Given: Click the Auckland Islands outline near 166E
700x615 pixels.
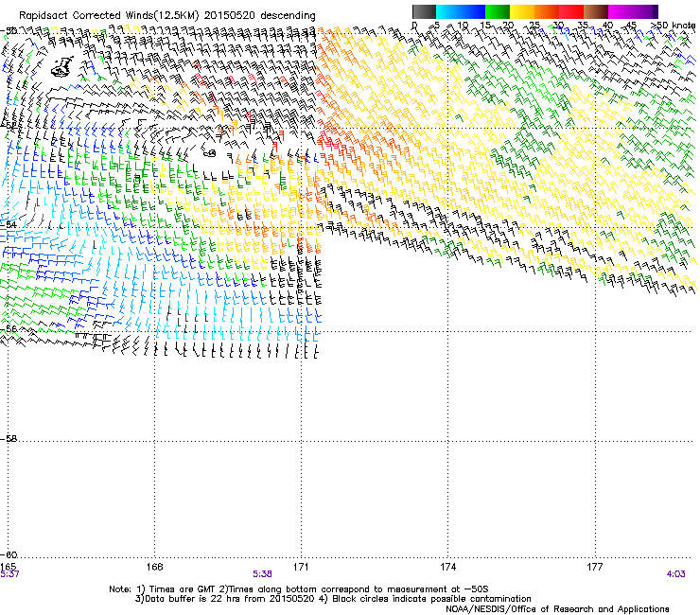Looking at the screenshot, I should coord(62,67).
